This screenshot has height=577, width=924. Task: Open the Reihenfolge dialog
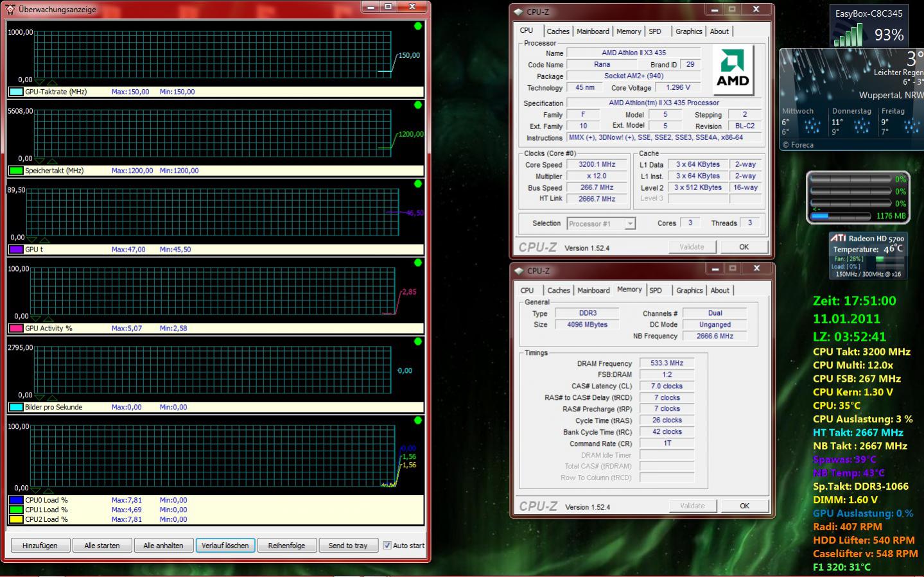pos(286,546)
